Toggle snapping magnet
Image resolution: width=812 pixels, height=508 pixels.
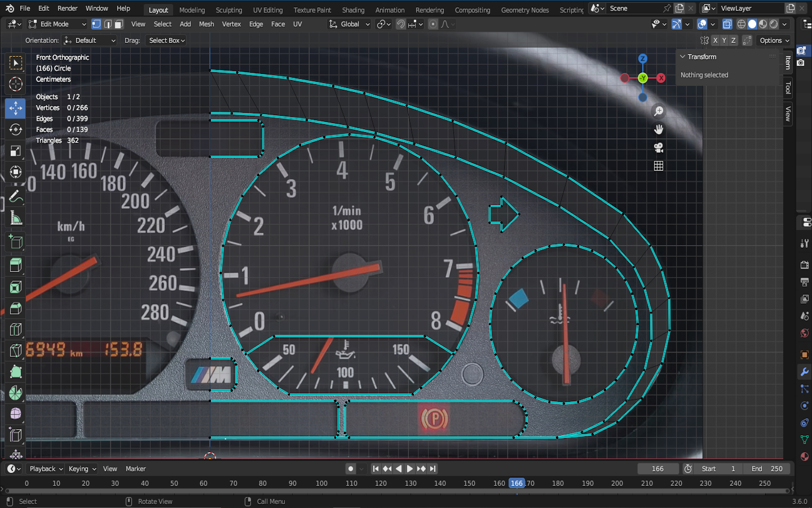[401, 24]
